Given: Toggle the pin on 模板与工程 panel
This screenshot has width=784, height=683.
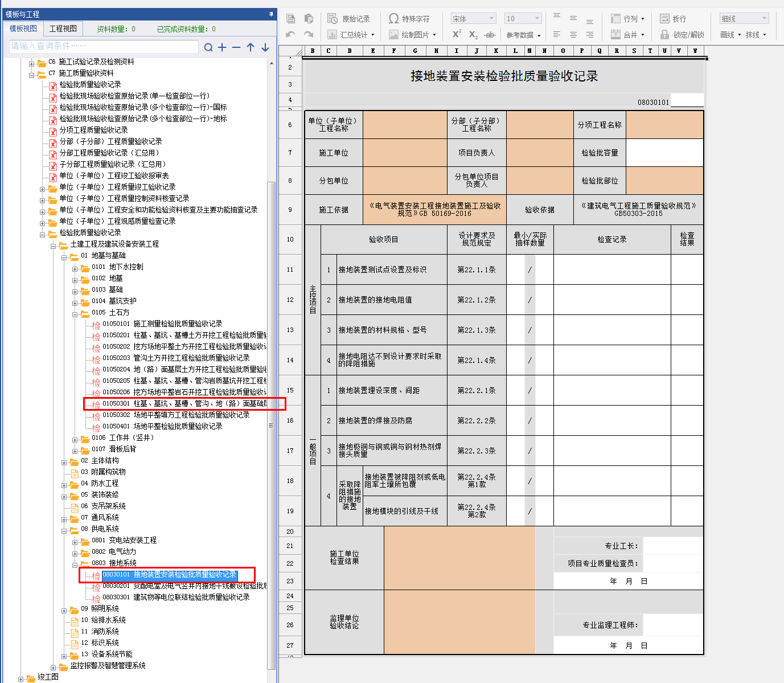Looking at the screenshot, I should click(x=271, y=14).
